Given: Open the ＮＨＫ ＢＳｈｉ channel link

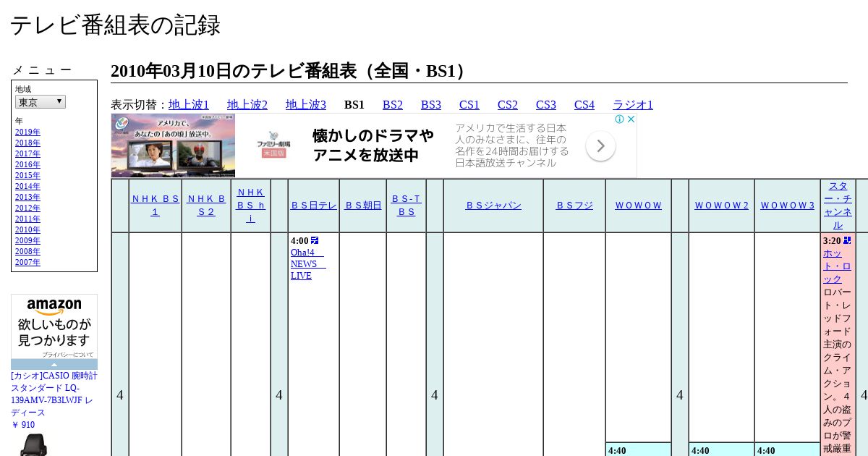Looking at the screenshot, I should point(250,206).
